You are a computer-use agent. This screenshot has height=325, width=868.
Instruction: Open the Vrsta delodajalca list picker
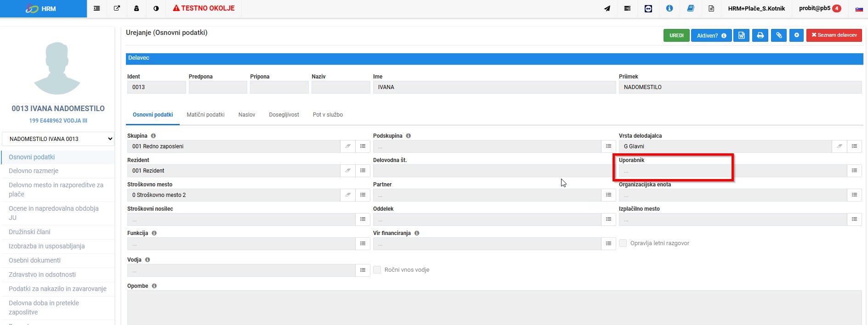(854, 146)
